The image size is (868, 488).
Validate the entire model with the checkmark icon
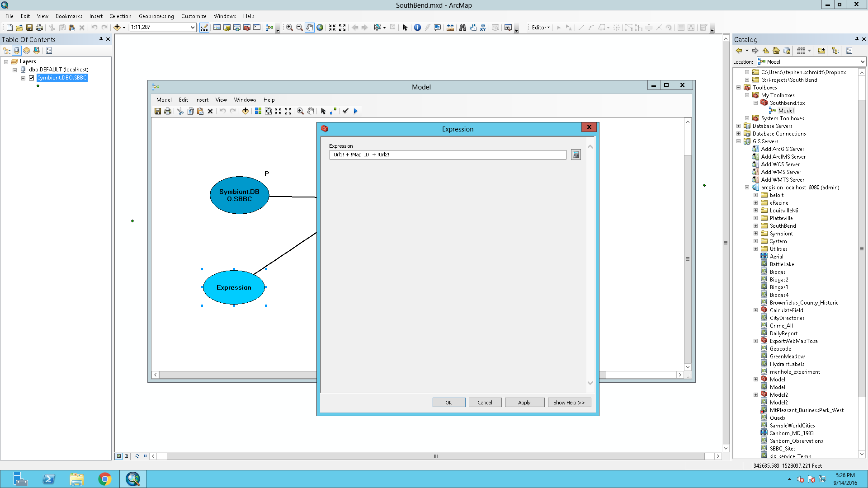pyautogui.click(x=345, y=111)
